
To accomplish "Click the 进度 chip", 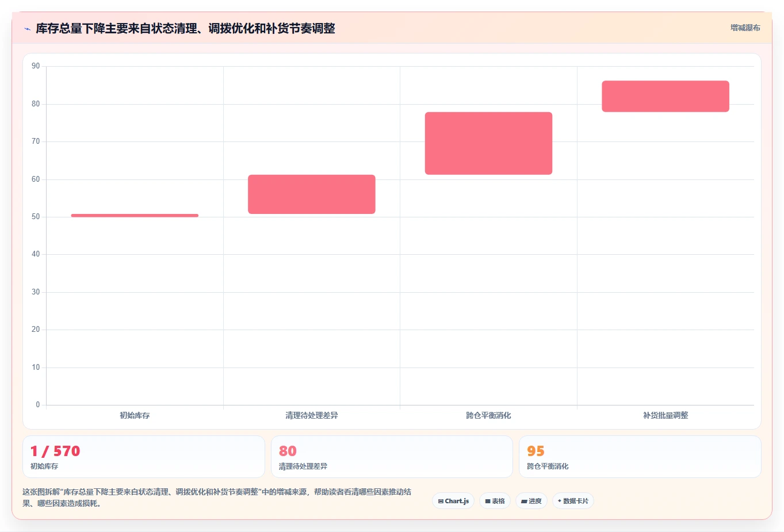I will (531, 501).
